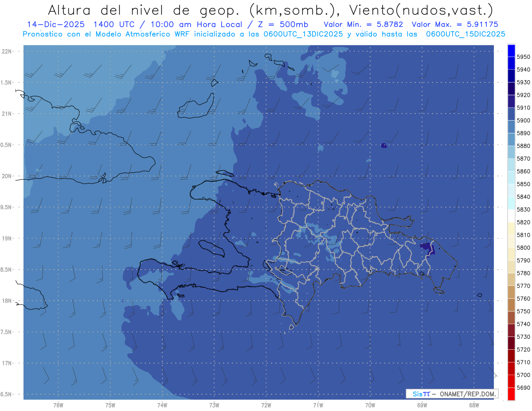Click the 'Z = 500mb' level label
This screenshot has height=411, width=532.
click(283, 24)
